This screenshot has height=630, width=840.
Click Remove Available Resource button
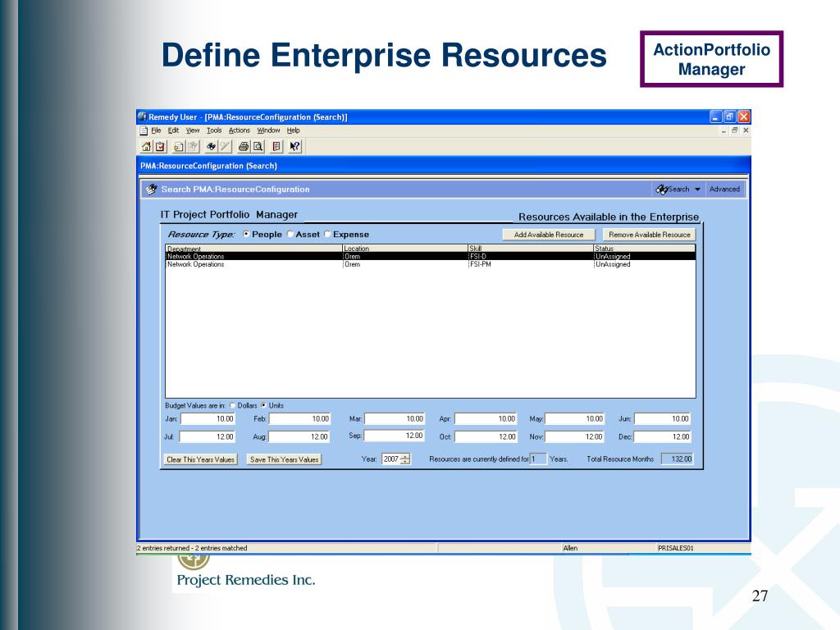pyautogui.click(x=650, y=235)
